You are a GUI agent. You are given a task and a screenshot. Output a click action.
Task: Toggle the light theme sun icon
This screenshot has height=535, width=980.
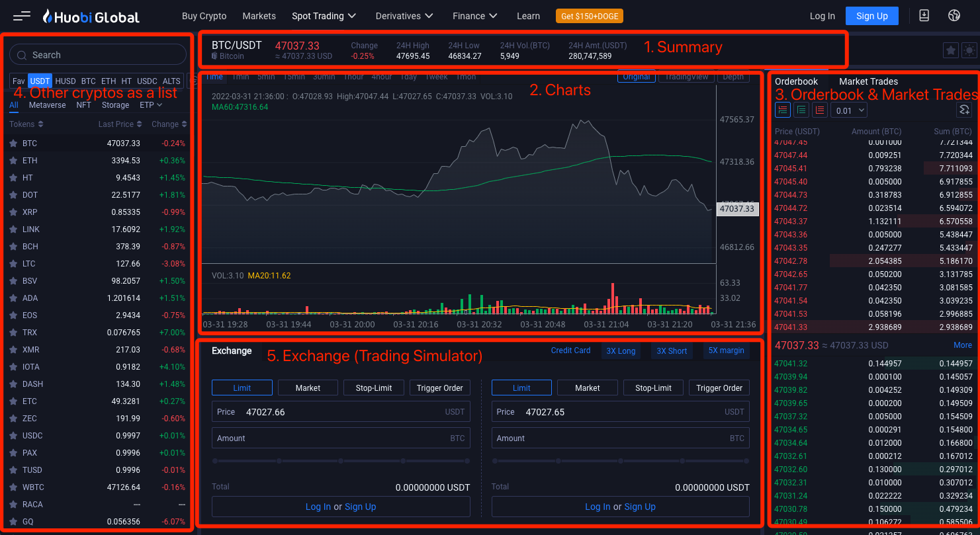969,50
